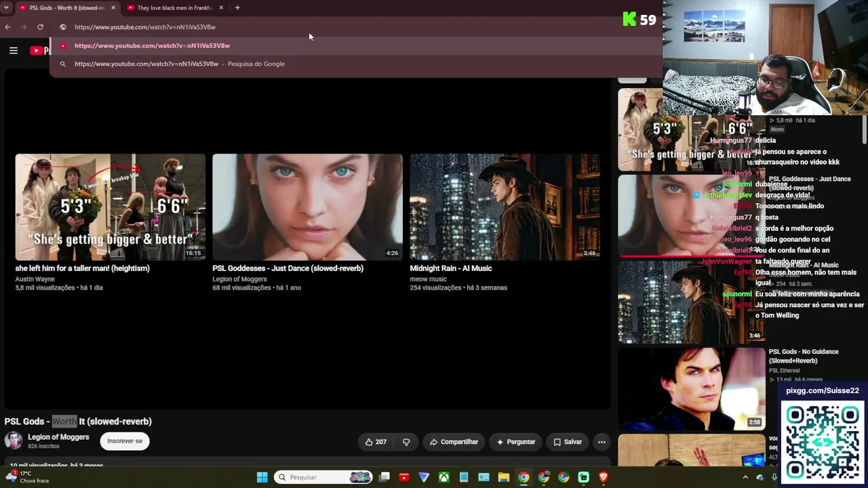Viewport: 868px width, 488px height.
Task: Show hidden system tray icons
Action: coord(745,477)
